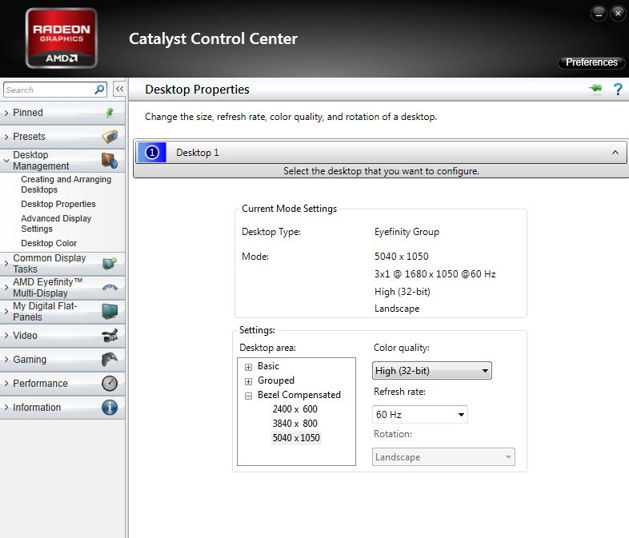This screenshot has width=629, height=538.
Task: Click the blue Information icon
Action: [110, 407]
